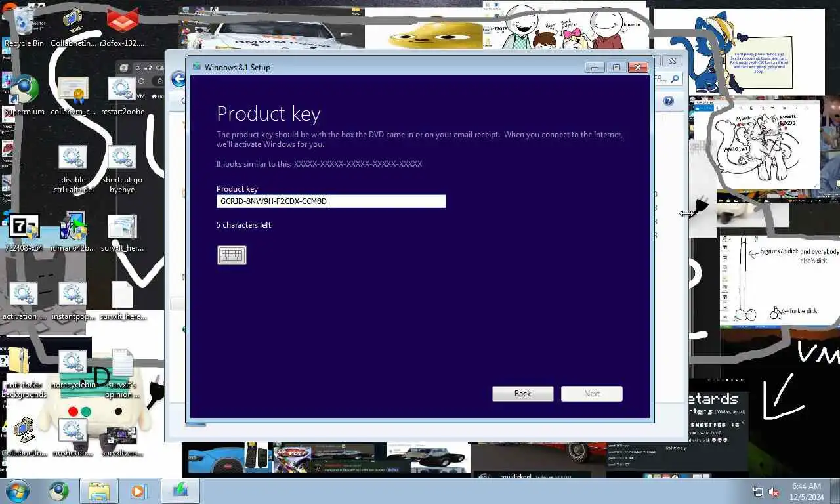Image resolution: width=840 pixels, height=504 pixels.
Task: Open the bottom-row Collabnetin... desktop icon
Action: pos(24,437)
